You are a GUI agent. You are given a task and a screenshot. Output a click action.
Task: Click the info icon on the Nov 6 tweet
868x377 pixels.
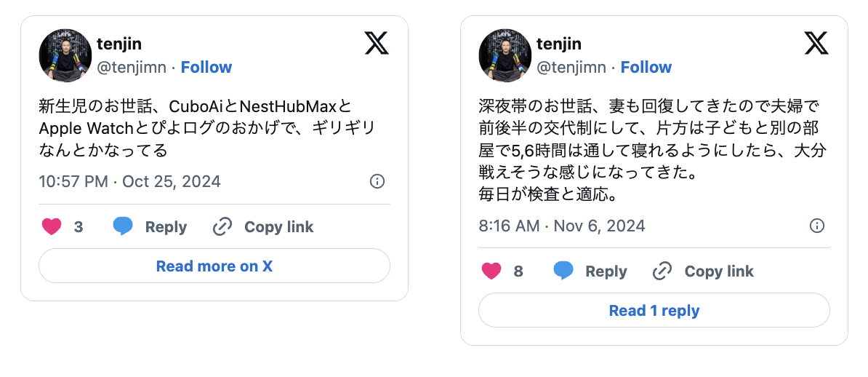point(817,226)
